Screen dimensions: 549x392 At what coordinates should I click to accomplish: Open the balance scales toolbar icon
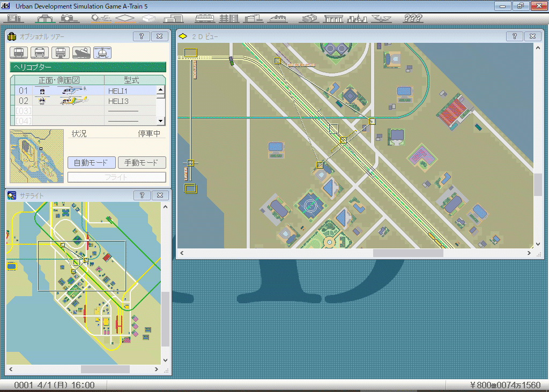381,19
